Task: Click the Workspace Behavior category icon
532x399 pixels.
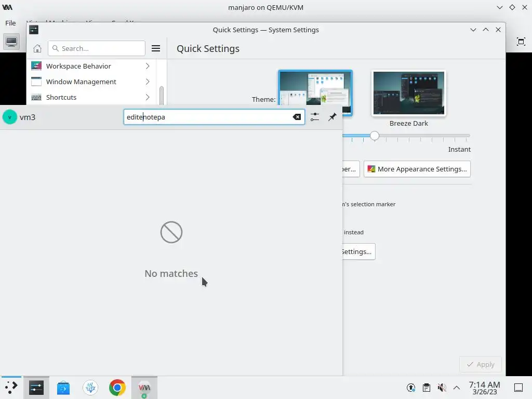Action: (36, 66)
